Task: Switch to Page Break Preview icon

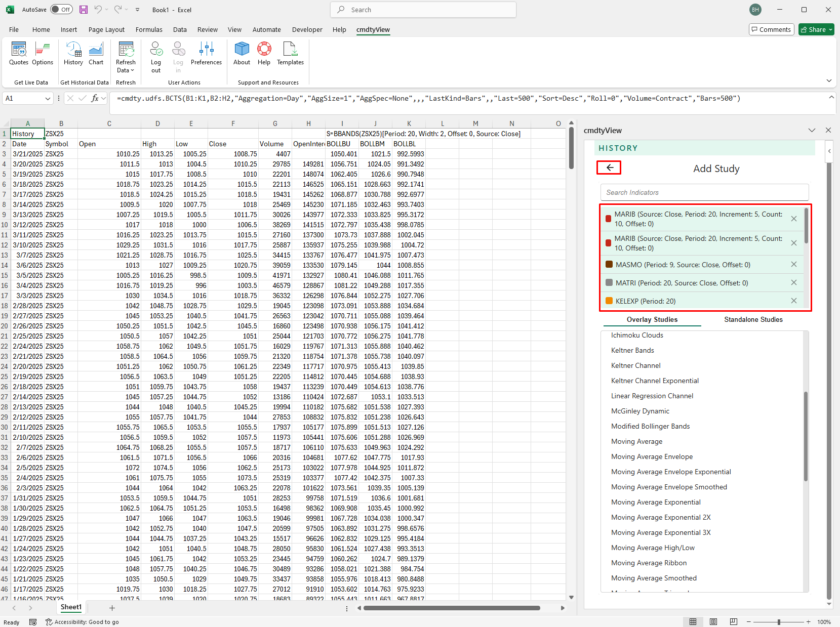Action: point(734,622)
